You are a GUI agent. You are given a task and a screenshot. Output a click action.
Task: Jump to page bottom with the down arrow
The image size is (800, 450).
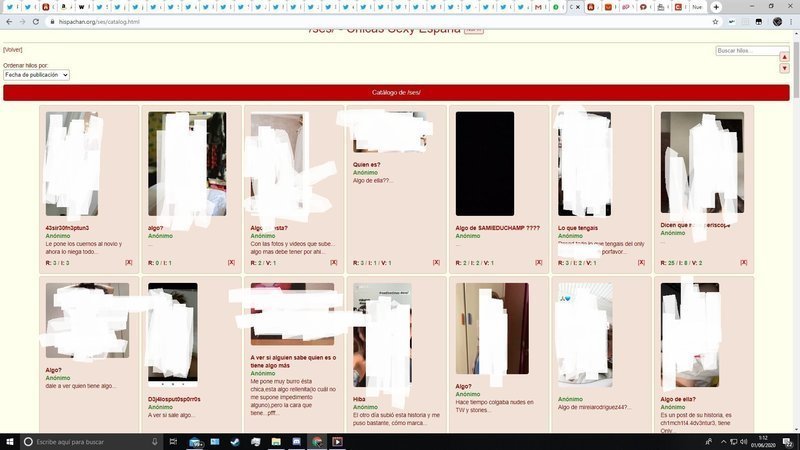click(785, 69)
